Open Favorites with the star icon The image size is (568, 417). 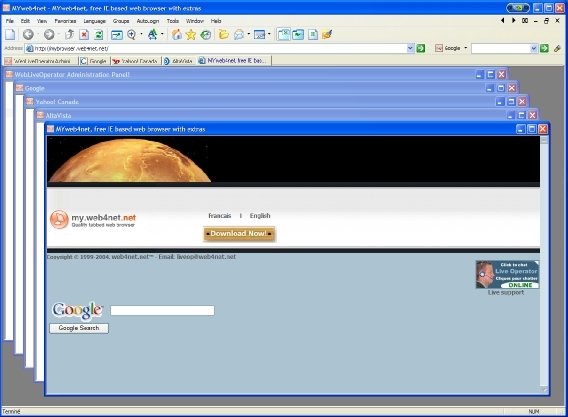click(191, 34)
